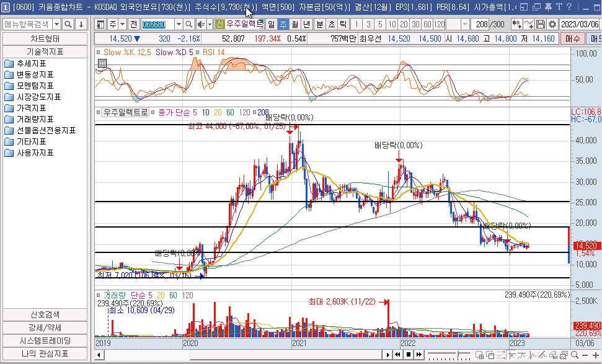
Task: Open the 신호검색 panel tab
Action: coord(45,314)
